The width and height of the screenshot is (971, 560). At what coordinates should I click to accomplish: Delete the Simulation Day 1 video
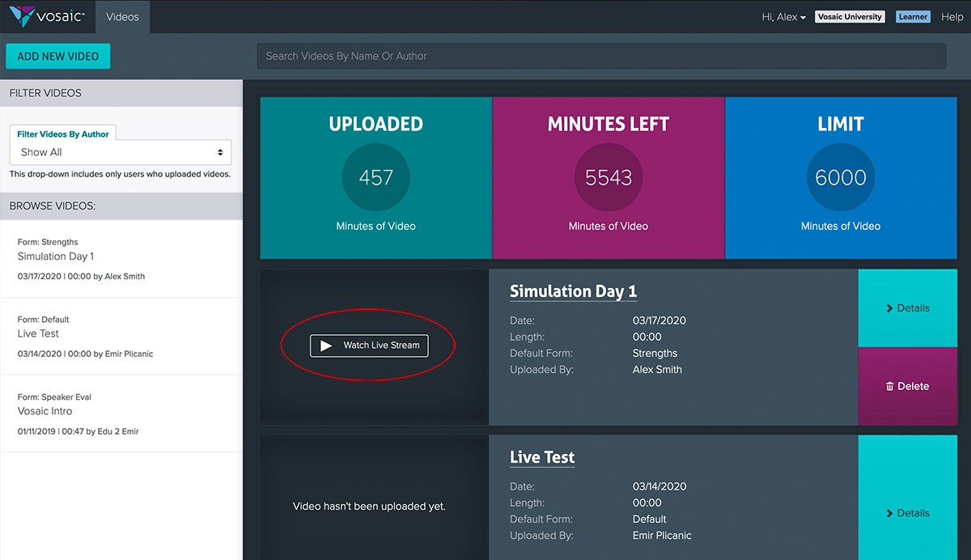point(908,386)
